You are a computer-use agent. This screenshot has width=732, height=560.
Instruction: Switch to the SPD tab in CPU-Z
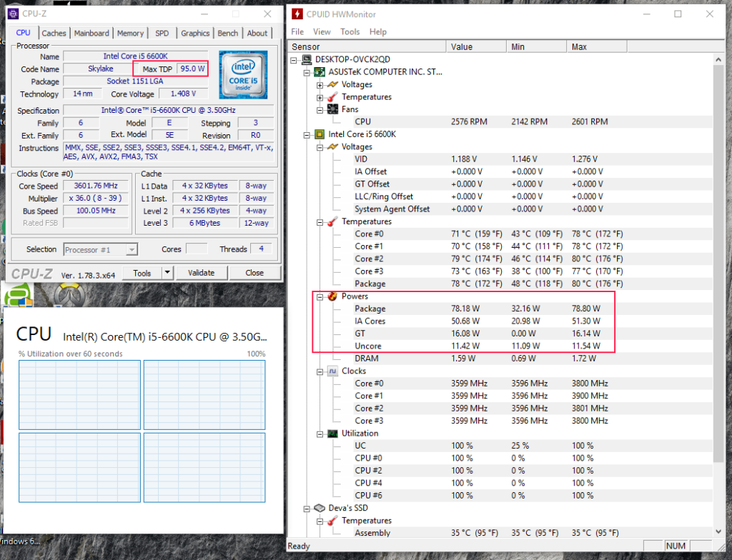(x=162, y=33)
